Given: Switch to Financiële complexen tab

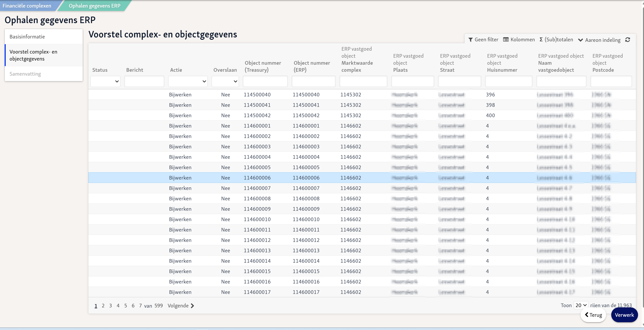Looking at the screenshot, I should (27, 5).
